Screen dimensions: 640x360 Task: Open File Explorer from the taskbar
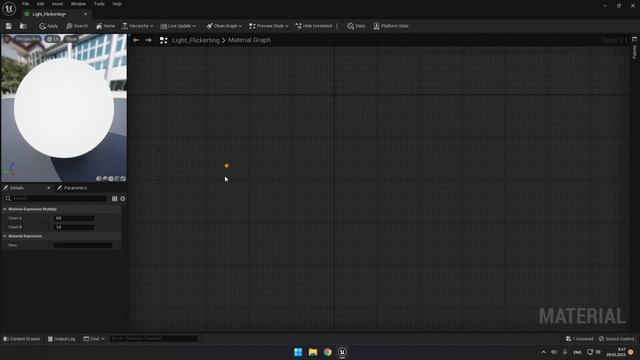313,352
